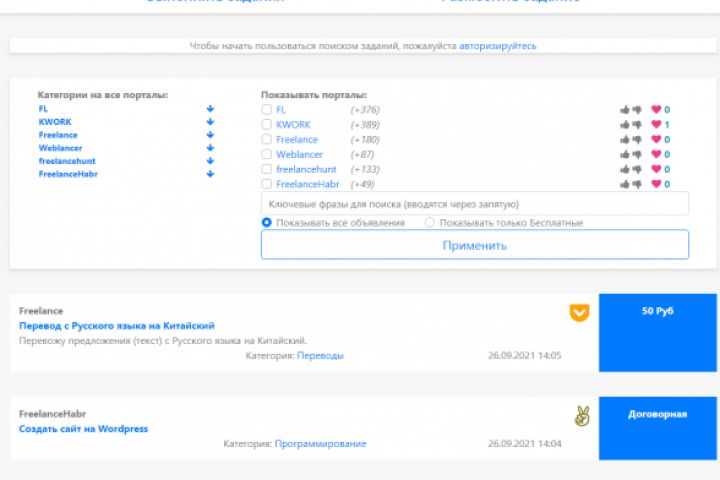Click the '(+376)' count next to FL
Screen dimensions: 720x480
(x=365, y=110)
